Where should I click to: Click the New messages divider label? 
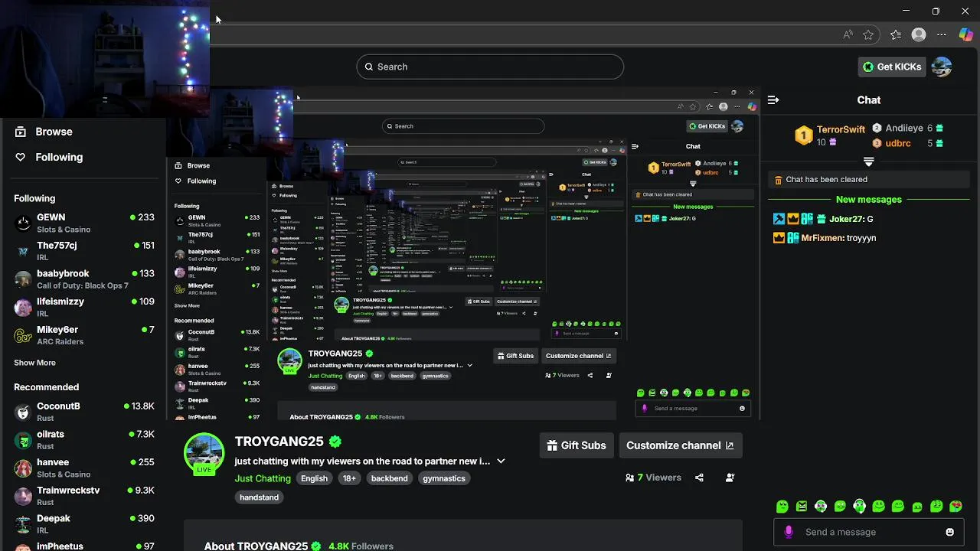coord(868,200)
